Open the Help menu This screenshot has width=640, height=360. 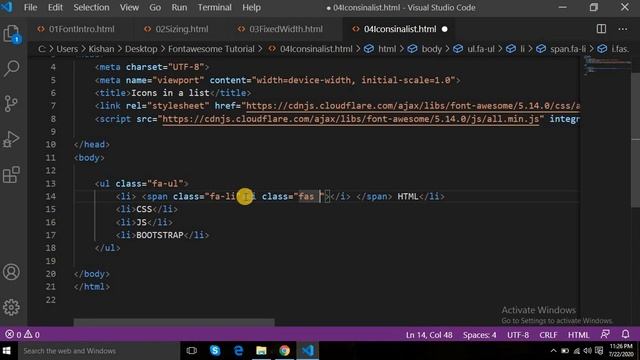click(x=251, y=7)
